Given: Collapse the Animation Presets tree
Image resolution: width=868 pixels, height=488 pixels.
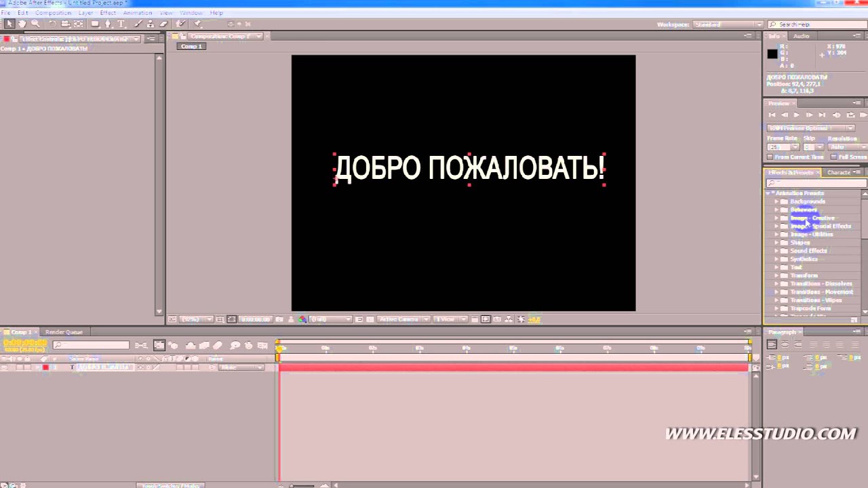Looking at the screenshot, I should pyautogui.click(x=768, y=193).
